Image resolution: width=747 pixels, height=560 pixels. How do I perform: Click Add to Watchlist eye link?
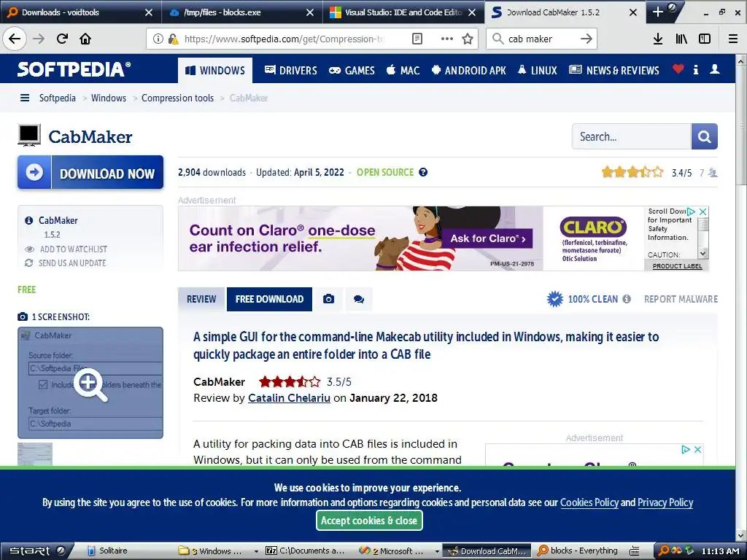point(66,249)
